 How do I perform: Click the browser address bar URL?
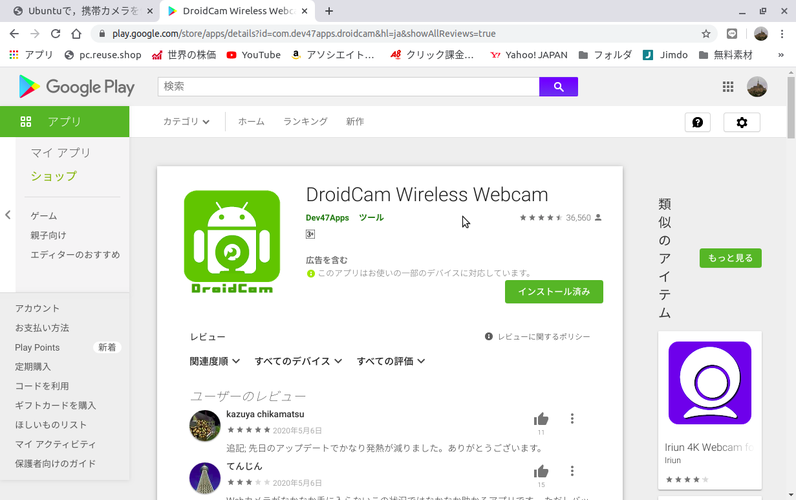point(304,34)
